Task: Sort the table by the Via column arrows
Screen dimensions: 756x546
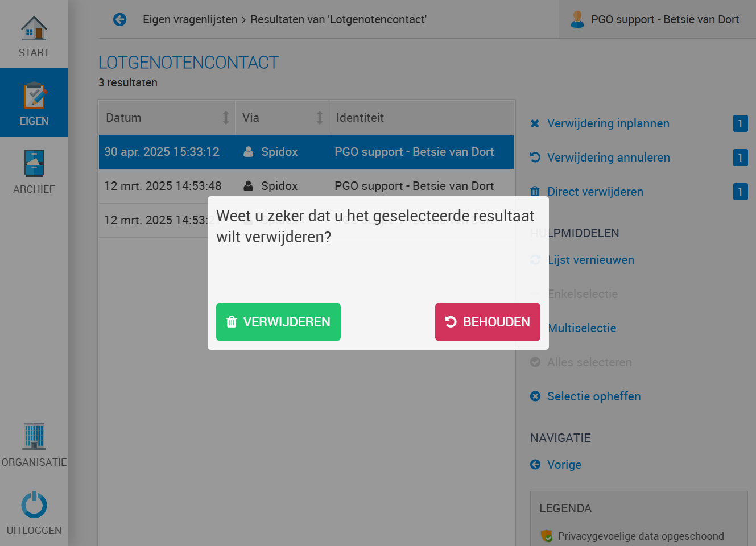Action: pos(320,118)
